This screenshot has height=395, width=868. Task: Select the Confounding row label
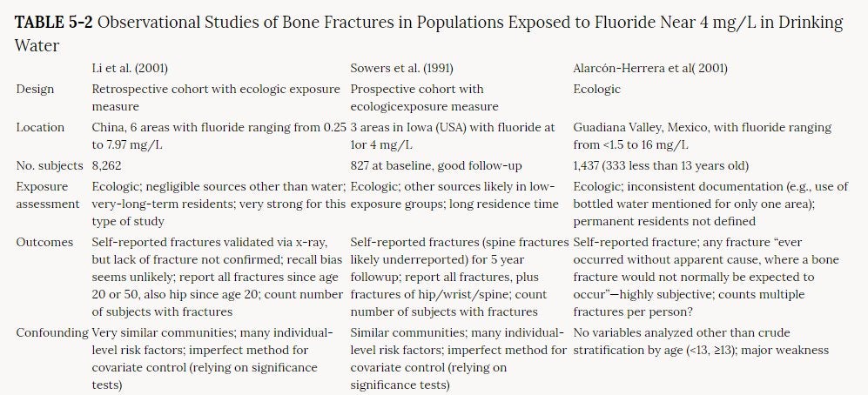point(51,332)
